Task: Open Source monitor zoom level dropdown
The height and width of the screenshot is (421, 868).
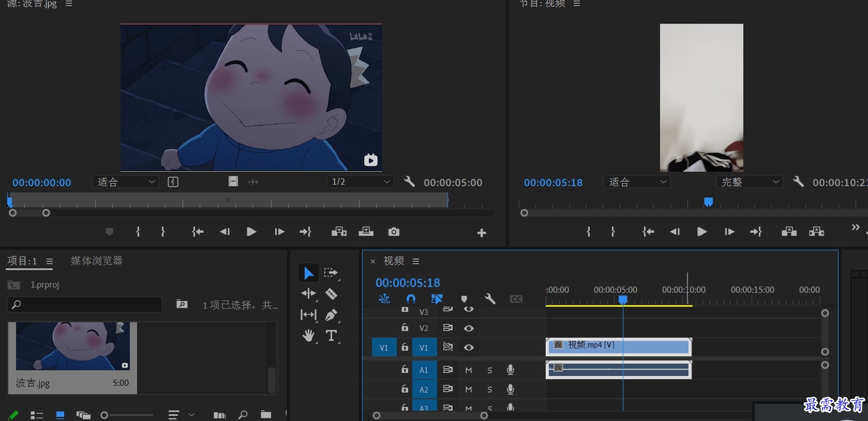Action: pos(125,182)
